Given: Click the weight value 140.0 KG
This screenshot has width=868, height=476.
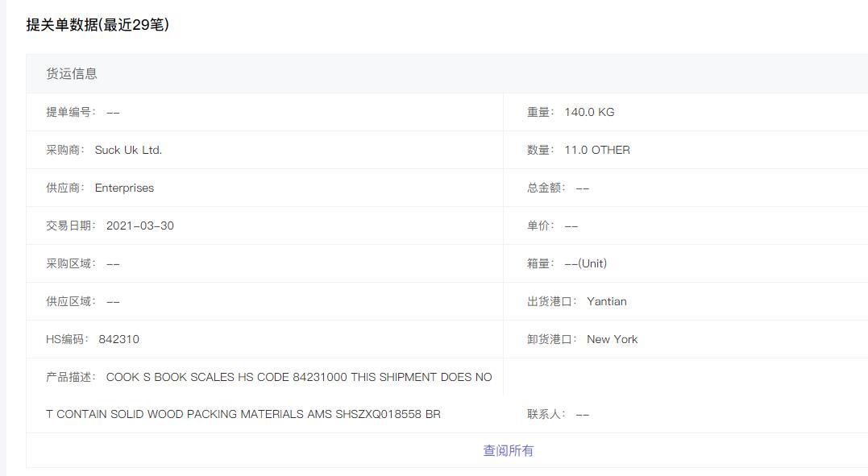Looking at the screenshot, I should (x=590, y=113).
